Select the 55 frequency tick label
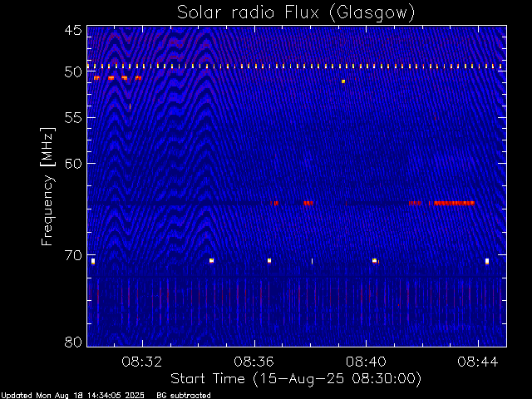Viewport: 532px width, 399px height. (x=73, y=118)
